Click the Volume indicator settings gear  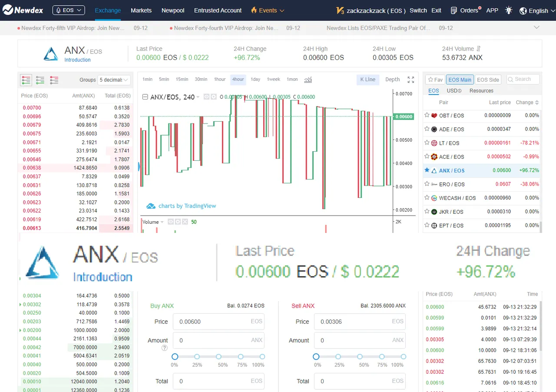click(178, 222)
